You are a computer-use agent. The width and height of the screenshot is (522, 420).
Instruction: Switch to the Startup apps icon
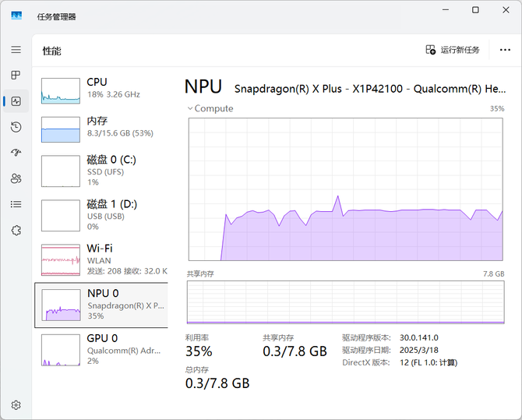click(16, 153)
